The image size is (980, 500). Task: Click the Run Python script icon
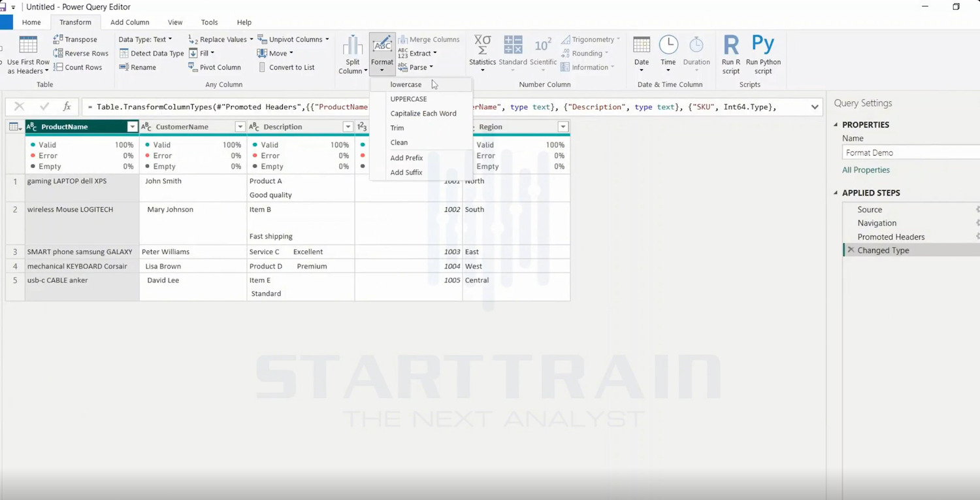[763, 44]
